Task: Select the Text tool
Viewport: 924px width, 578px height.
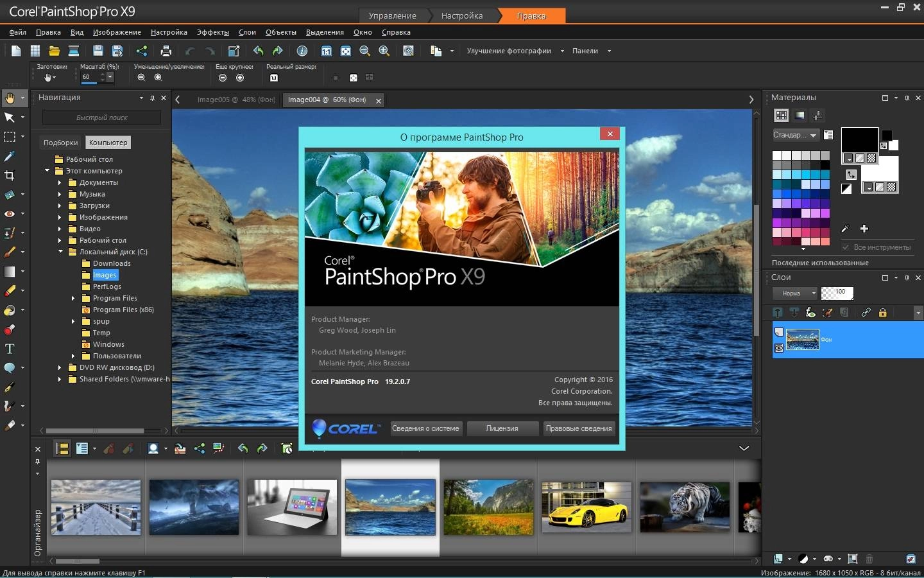Action: point(10,349)
